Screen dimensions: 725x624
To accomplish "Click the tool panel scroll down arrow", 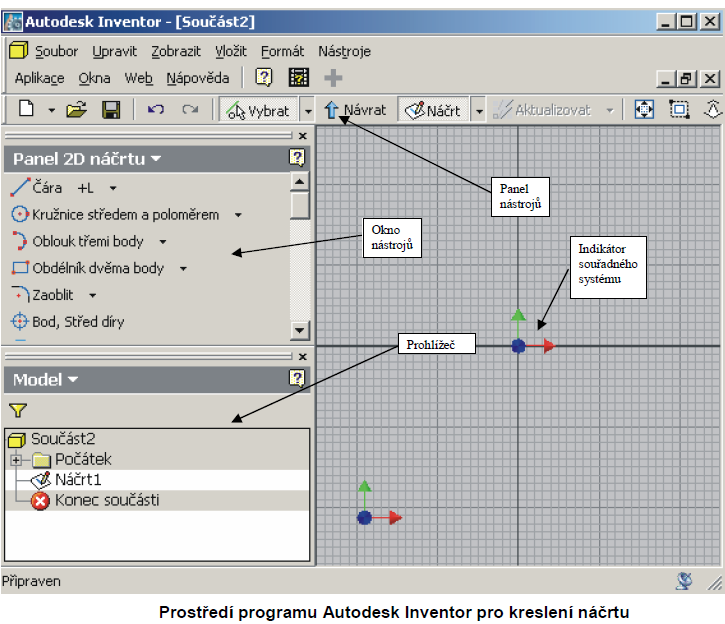I will coord(300,330).
